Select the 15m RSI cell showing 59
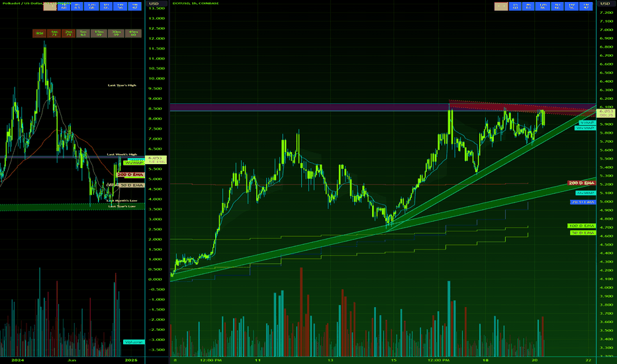 [99, 34]
